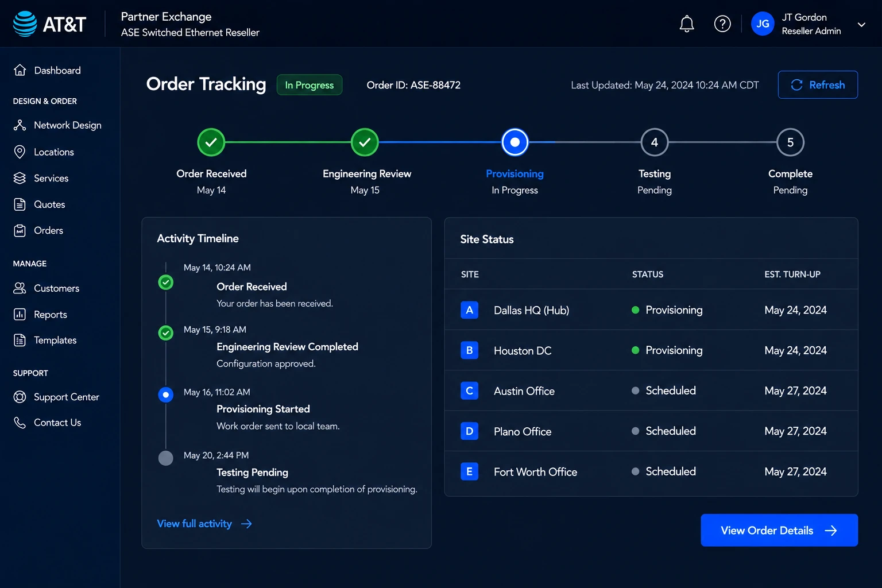Click the Provisioning Started timeline dot
Screen dimensions: 882x588
[x=166, y=395]
